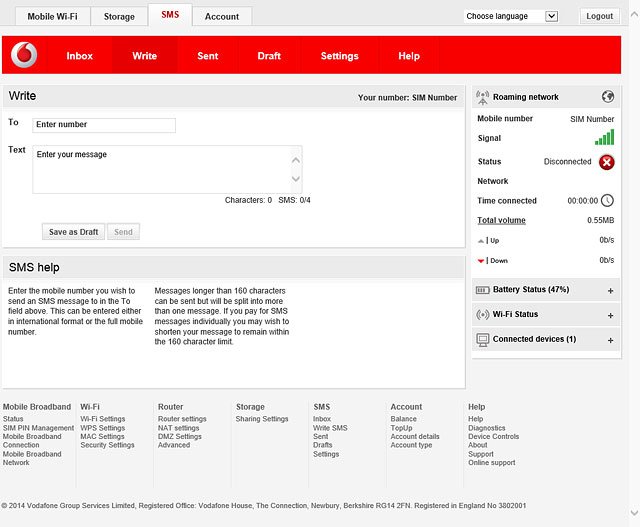Viewport: 640px width, 527px height.
Task: Click the page scrollbar down arrow
Action: [634, 513]
